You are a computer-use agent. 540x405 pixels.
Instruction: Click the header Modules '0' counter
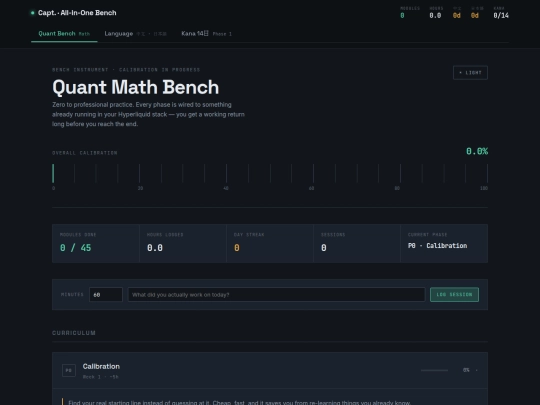pyautogui.click(x=402, y=15)
